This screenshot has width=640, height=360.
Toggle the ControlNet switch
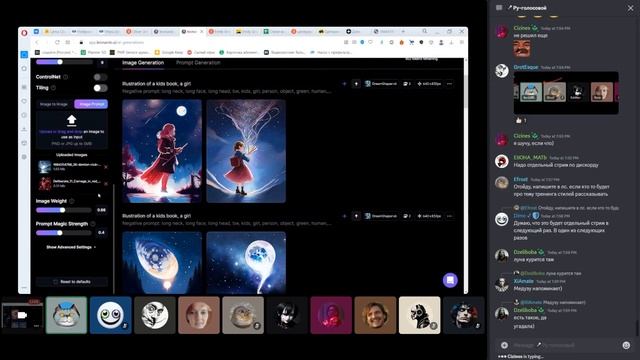click(100, 77)
